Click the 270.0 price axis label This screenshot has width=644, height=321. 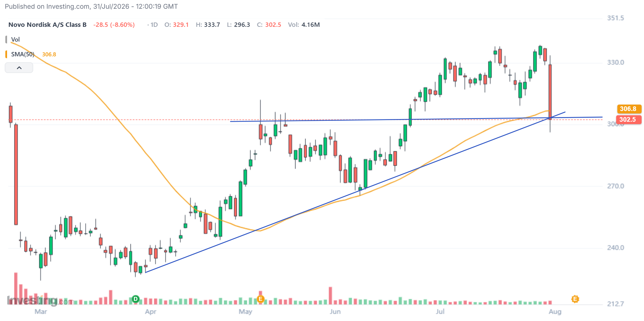[615, 186]
